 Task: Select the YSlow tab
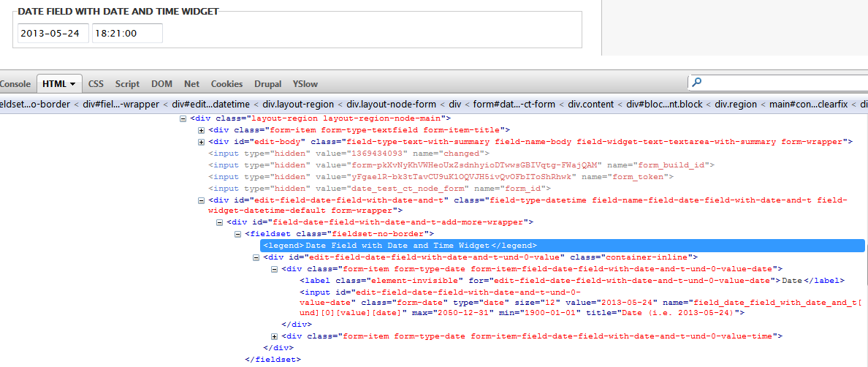click(x=305, y=84)
